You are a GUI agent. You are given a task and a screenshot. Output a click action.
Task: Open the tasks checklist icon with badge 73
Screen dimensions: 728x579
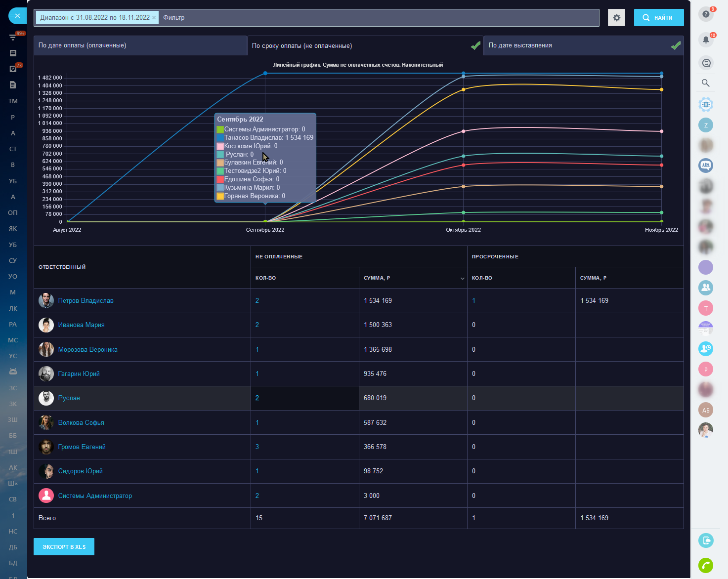[x=13, y=69]
